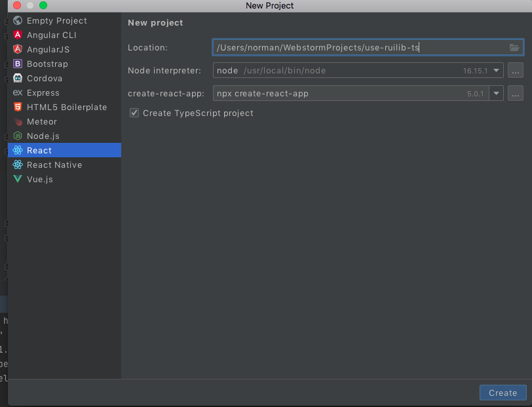
Task: Select the Express project icon
Action: tap(16, 92)
